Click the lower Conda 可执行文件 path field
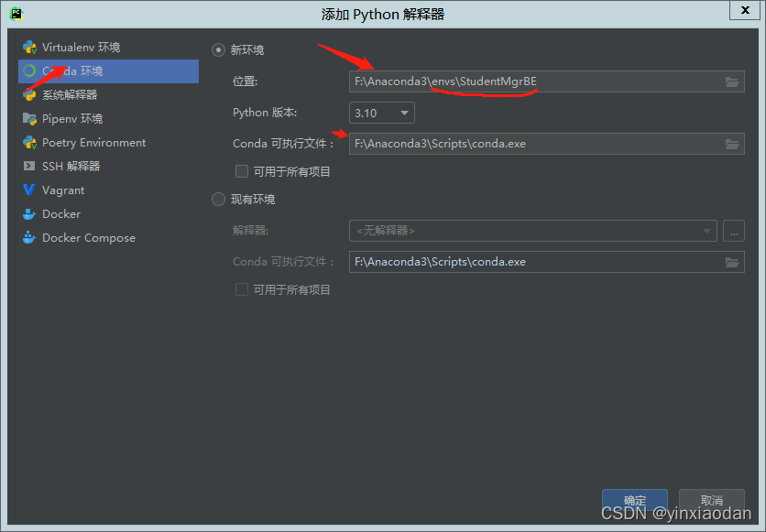Image resolution: width=766 pixels, height=532 pixels. (x=546, y=262)
